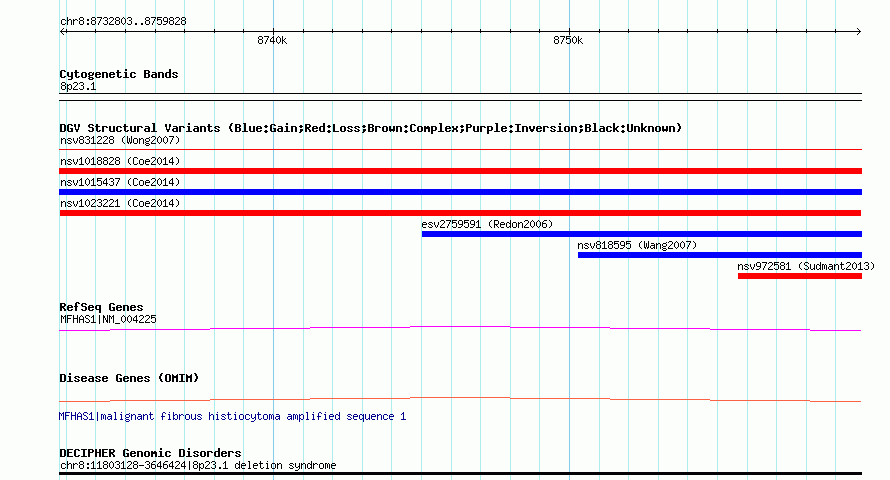Click the DECIPHER Genomic Disorders track title
This screenshot has width=890, height=480.
pyautogui.click(x=150, y=453)
